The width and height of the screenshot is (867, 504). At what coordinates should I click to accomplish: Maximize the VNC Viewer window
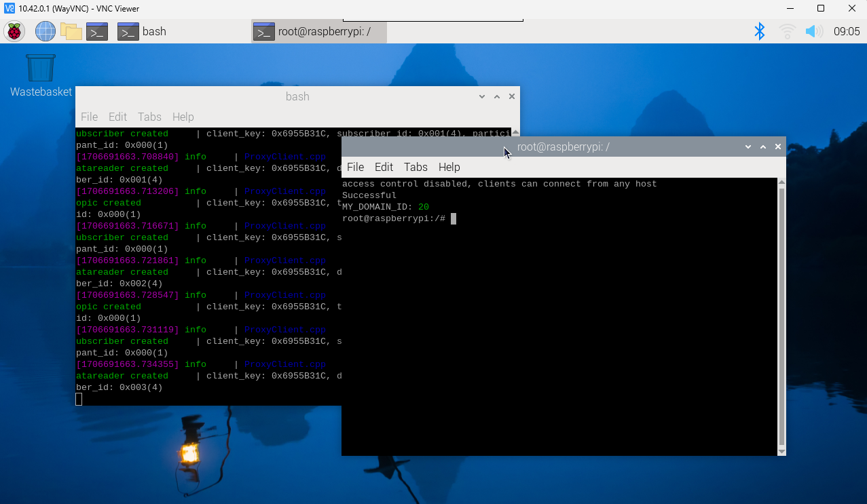[821, 9]
